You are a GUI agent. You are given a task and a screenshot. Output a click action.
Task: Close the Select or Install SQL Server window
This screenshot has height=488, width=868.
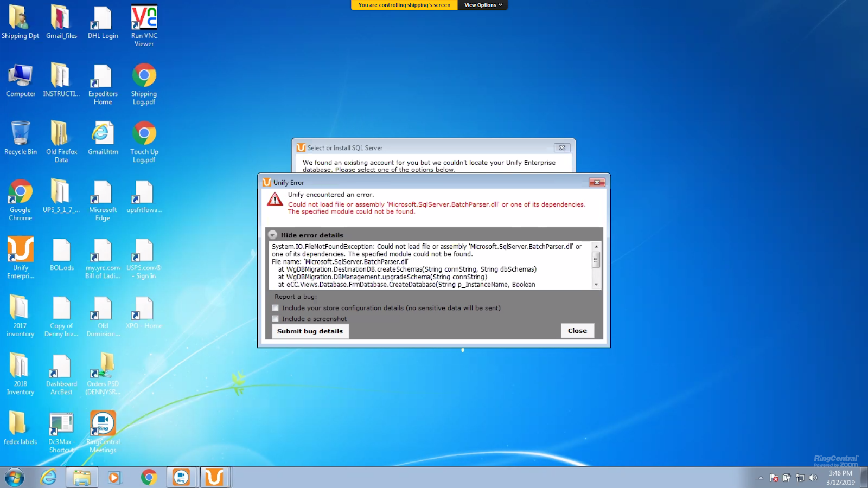562,147
